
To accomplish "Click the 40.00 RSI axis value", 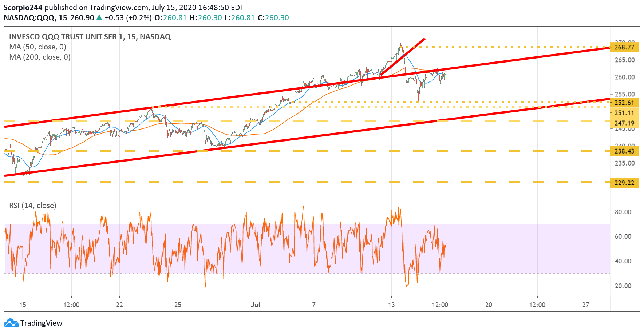I will pyautogui.click(x=623, y=261).
